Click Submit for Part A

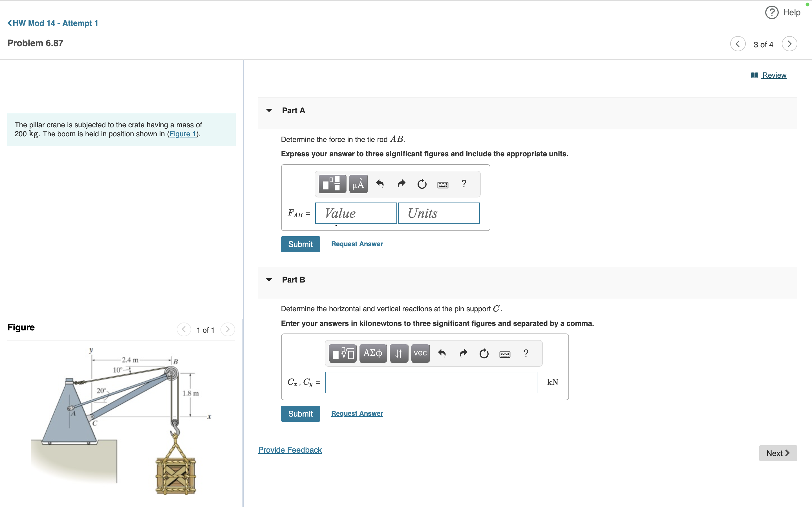tap(300, 244)
